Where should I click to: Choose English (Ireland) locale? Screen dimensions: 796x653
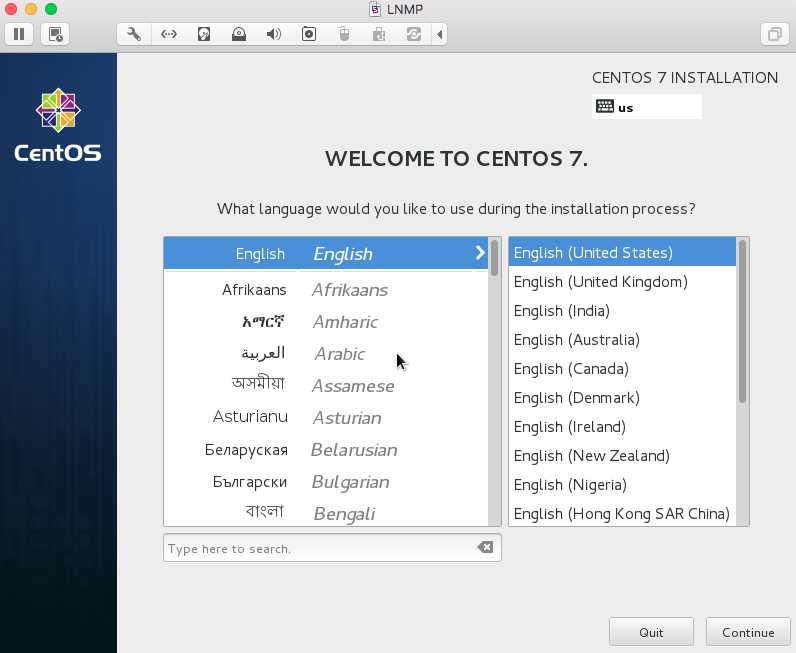coord(622,426)
